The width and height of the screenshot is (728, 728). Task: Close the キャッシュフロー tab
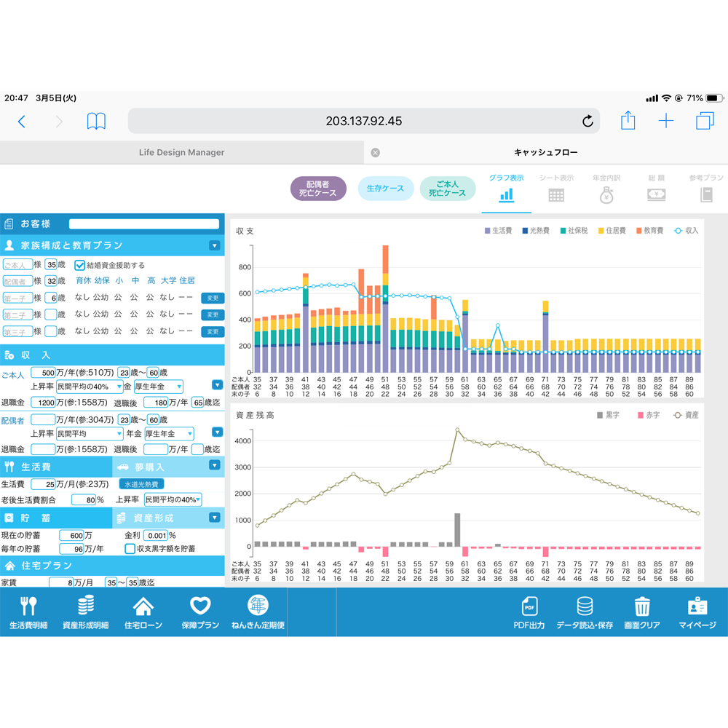(x=375, y=153)
